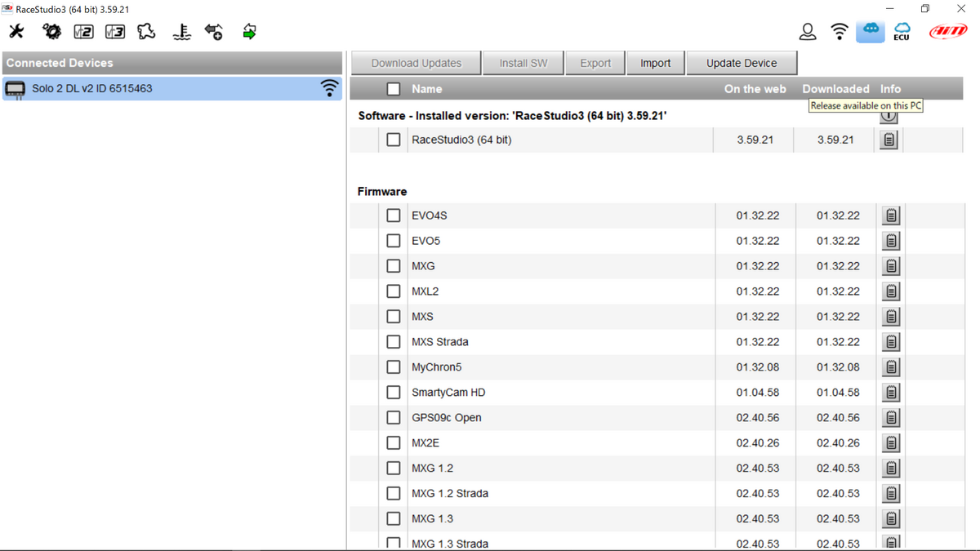Click the SmartyCam HD row name
Screen dimensions: 980x551
(x=448, y=393)
